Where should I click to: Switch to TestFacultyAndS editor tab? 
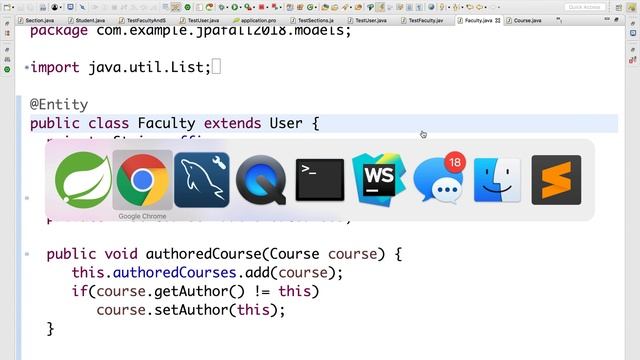point(143,20)
